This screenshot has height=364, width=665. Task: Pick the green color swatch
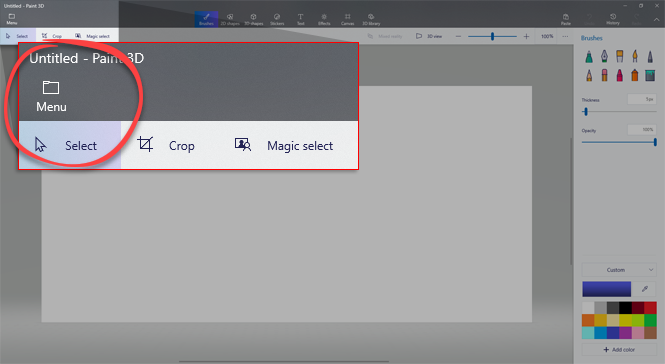click(x=650, y=320)
